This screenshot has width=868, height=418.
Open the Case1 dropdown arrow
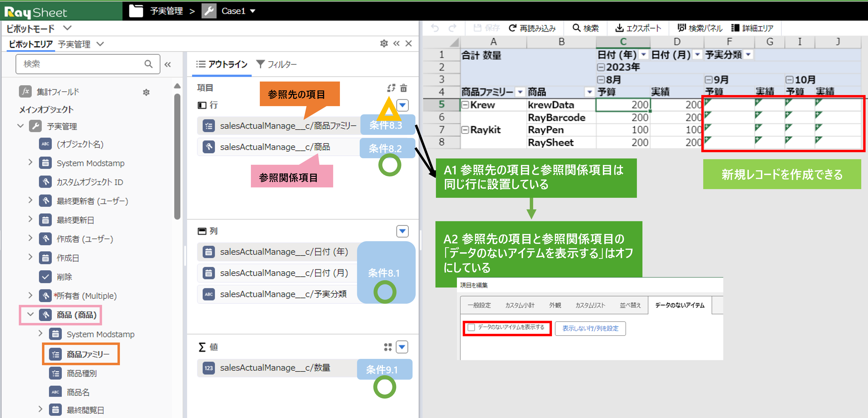pos(253,11)
